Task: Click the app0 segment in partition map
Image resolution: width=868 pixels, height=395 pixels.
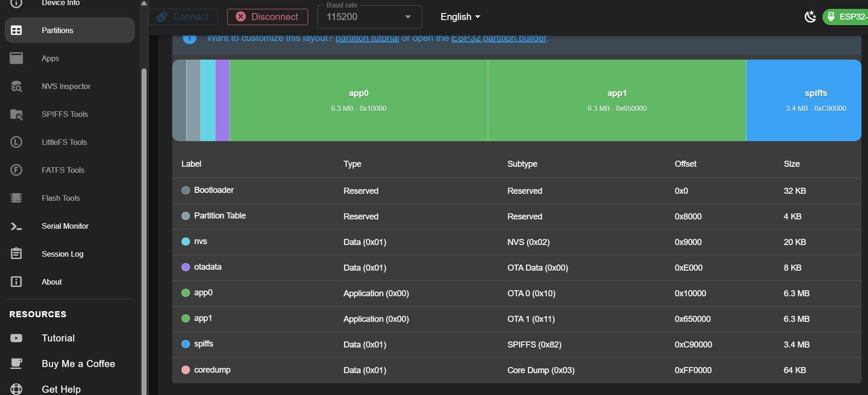Action: pyautogui.click(x=359, y=100)
